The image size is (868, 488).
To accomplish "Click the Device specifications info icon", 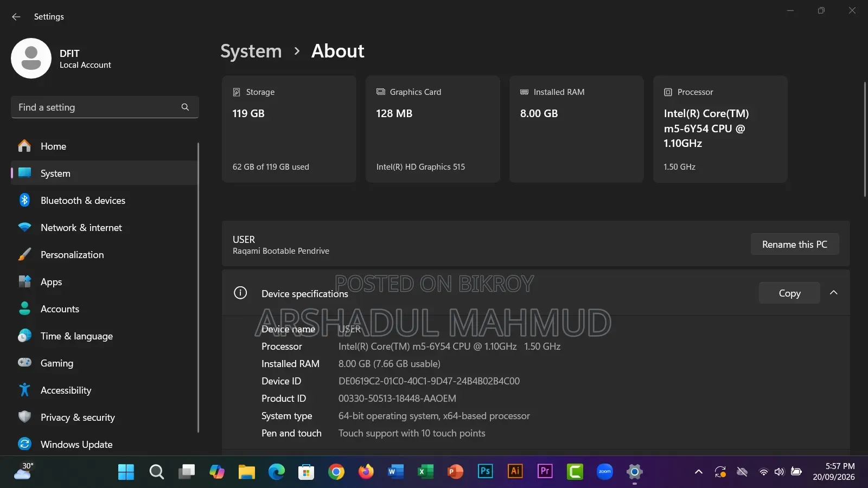I will point(240,293).
